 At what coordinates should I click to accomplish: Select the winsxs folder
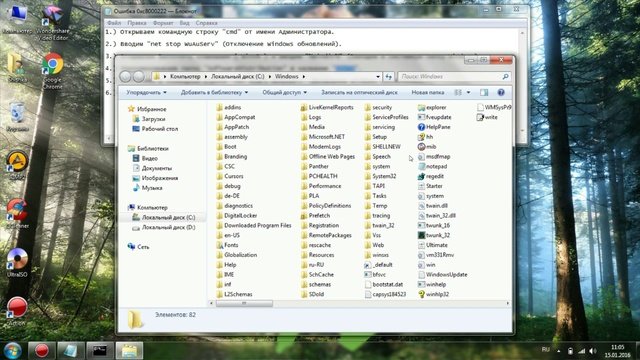(x=376, y=255)
